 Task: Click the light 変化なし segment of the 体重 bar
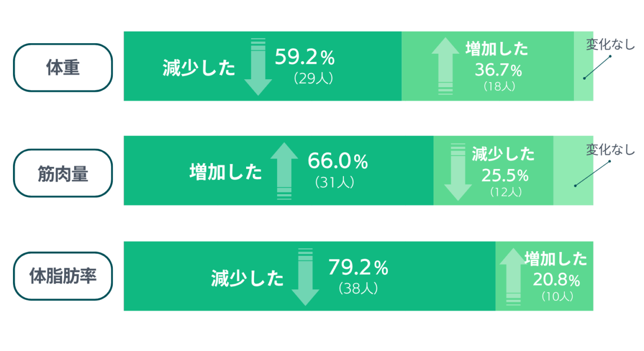tap(583, 66)
